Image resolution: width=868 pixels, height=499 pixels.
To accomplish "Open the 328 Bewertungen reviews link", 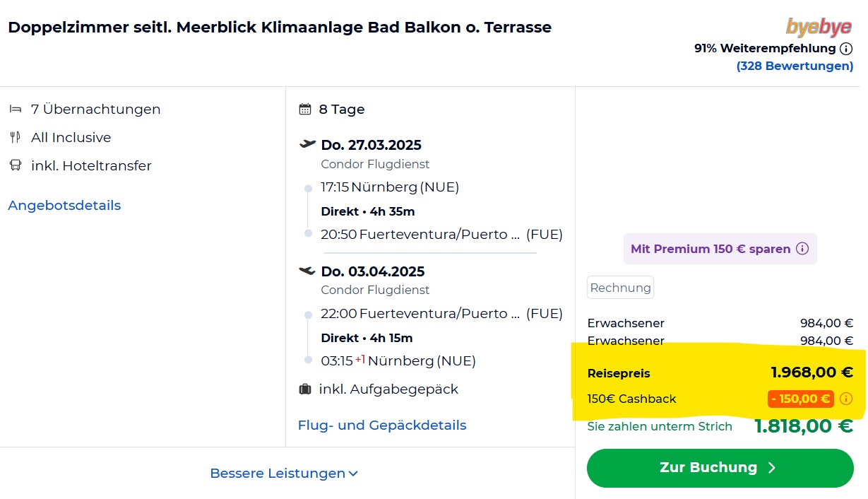I will pos(795,66).
